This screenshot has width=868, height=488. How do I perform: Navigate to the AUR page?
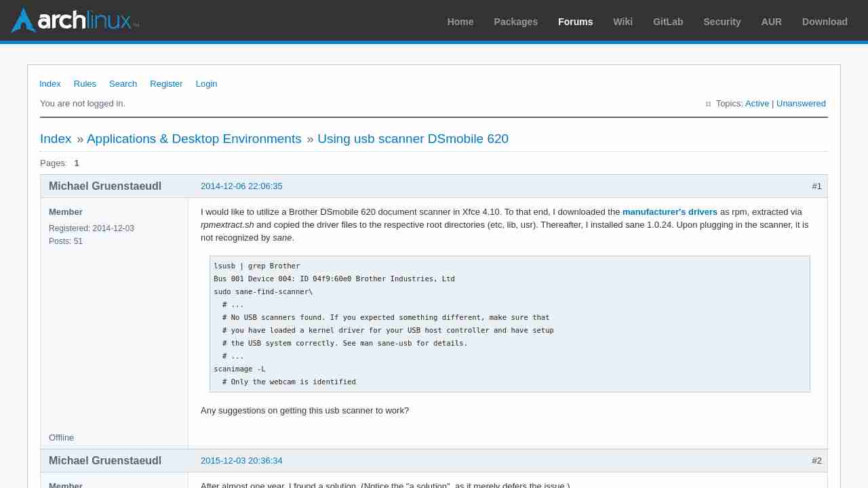point(771,22)
